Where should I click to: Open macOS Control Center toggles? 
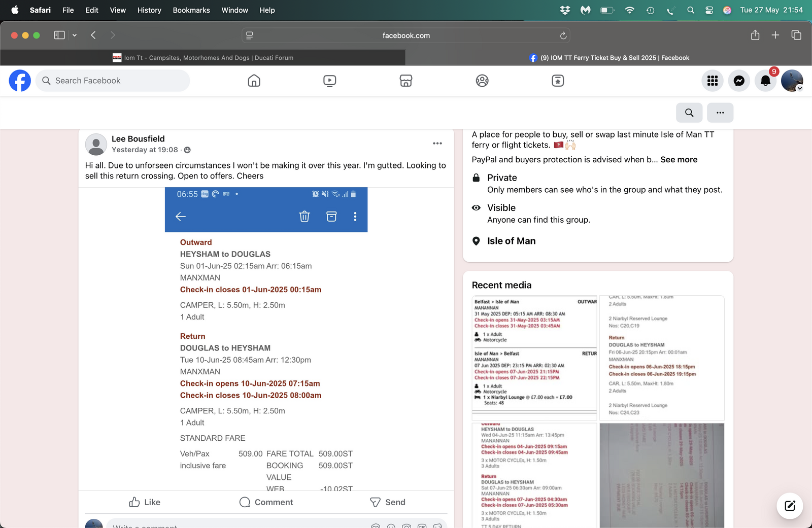[709, 10]
